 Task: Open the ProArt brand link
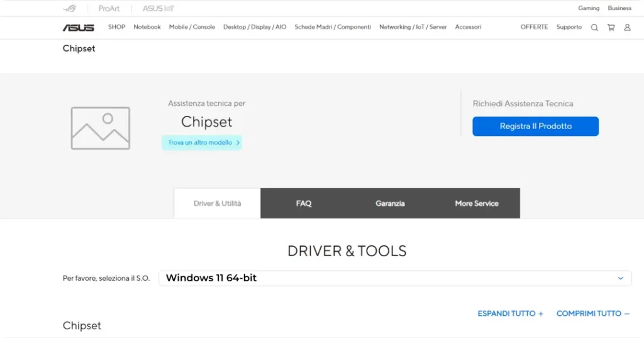(x=109, y=8)
